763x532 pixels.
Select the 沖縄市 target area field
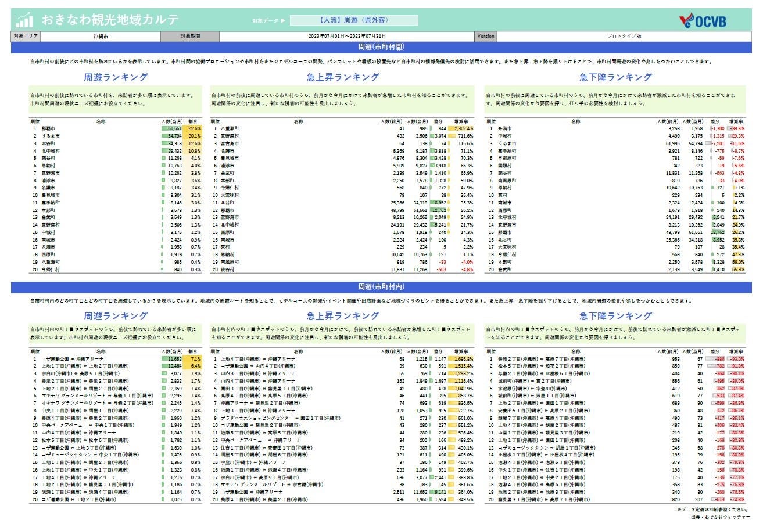coord(101,36)
